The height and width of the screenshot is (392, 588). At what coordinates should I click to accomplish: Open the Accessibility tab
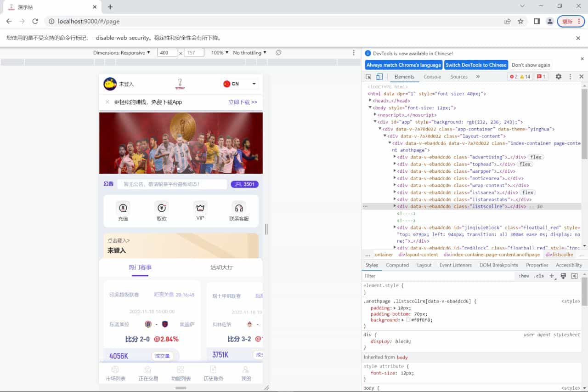[569, 265]
